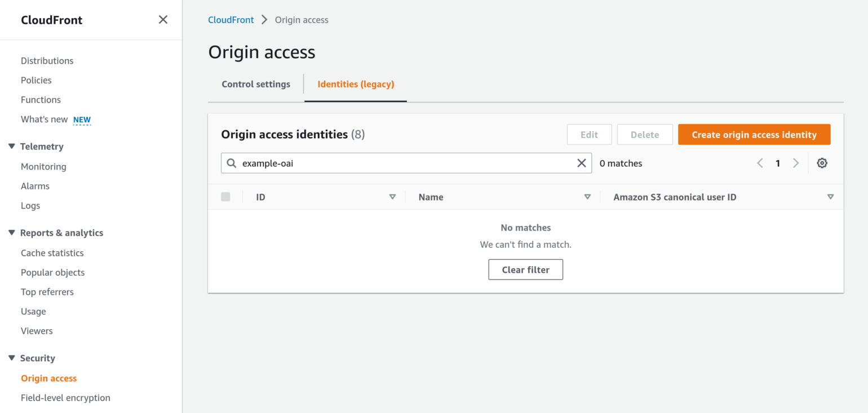Sort by Amazon S3 canonical user ID arrow
Viewport: 868px width, 413px height.
[x=830, y=197]
